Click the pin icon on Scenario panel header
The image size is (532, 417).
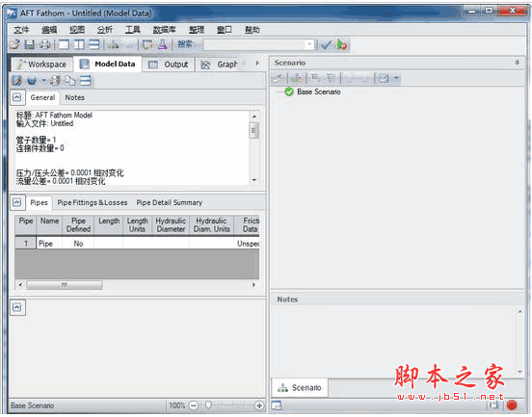(518, 63)
